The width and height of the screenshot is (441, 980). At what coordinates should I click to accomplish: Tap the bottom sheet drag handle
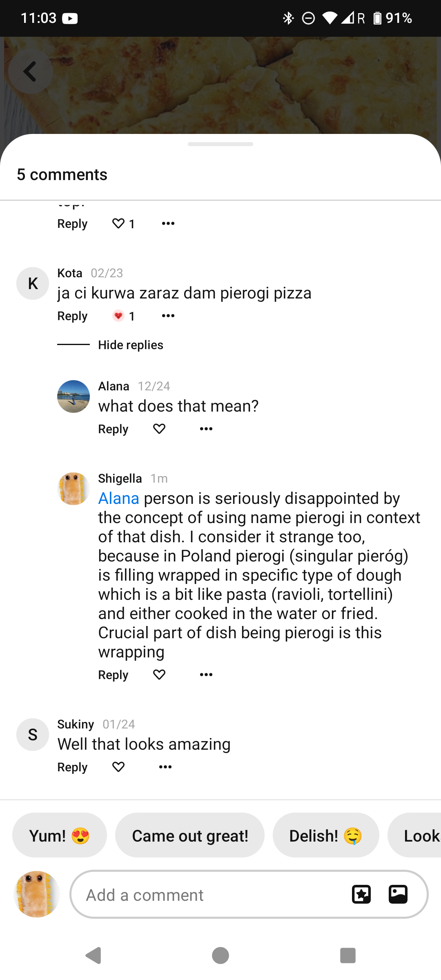pyautogui.click(x=220, y=144)
